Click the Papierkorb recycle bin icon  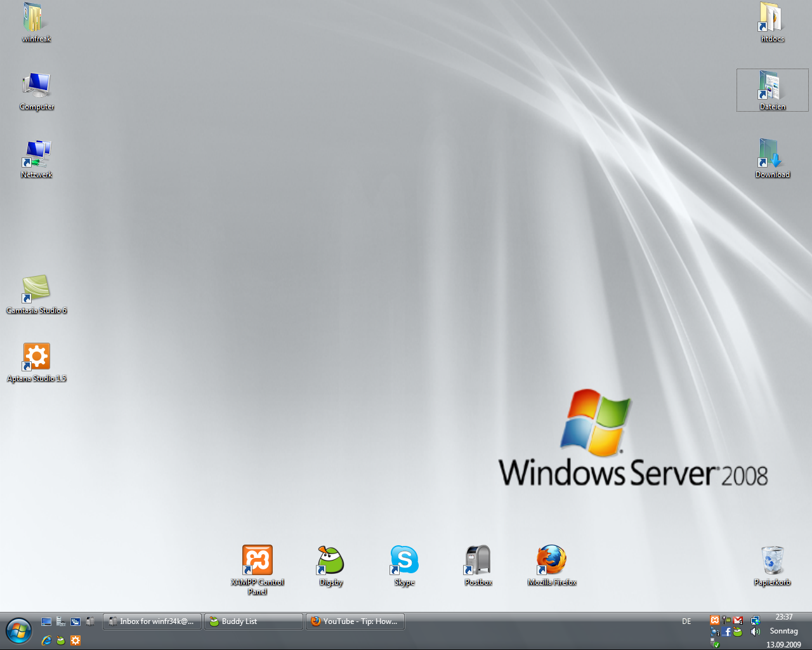click(x=772, y=561)
